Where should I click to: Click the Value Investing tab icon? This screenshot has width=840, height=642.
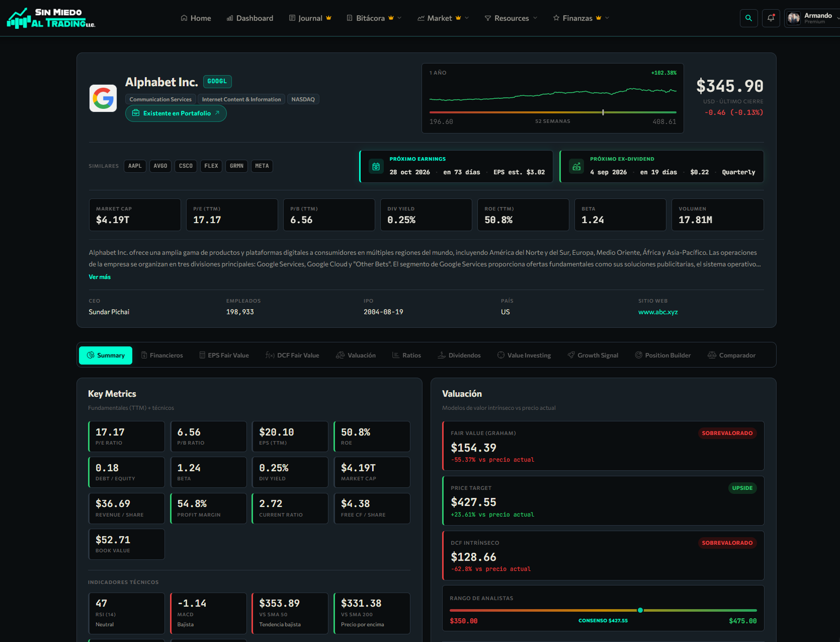(501, 355)
